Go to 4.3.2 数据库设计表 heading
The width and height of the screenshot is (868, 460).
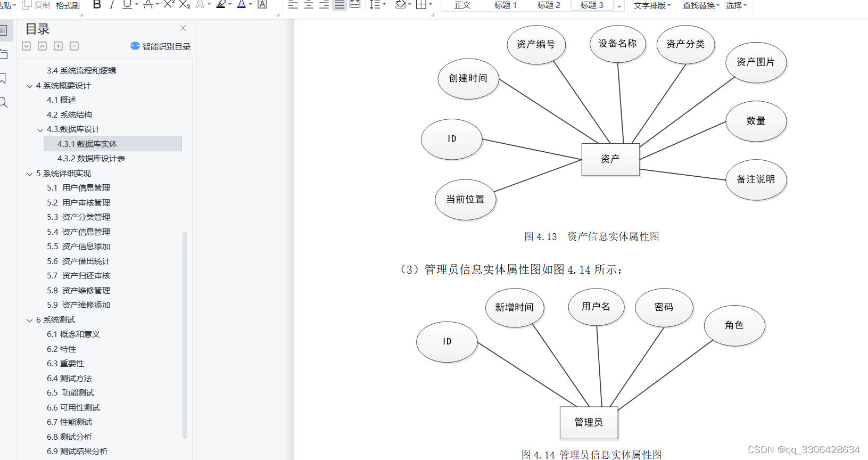pyautogui.click(x=91, y=159)
